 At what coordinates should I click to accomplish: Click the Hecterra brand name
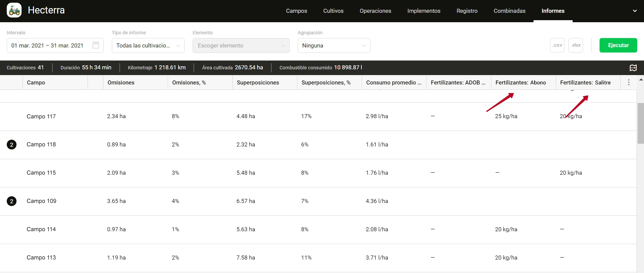click(46, 10)
